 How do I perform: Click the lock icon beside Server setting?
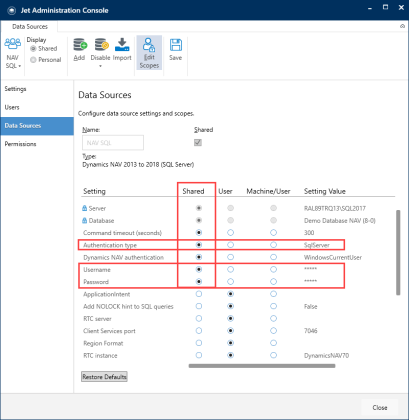coord(85,208)
